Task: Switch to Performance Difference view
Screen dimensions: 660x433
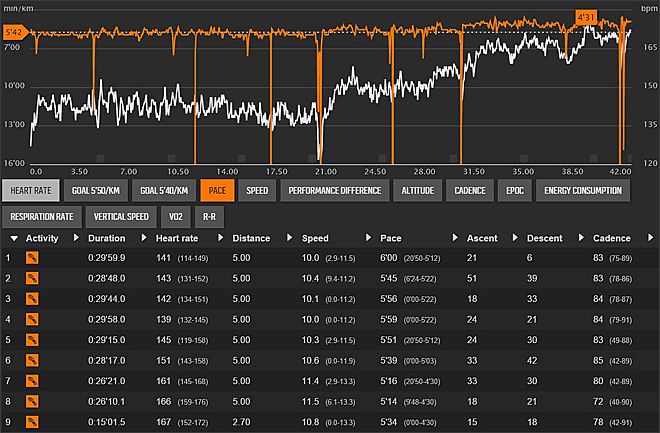Action: pos(334,189)
